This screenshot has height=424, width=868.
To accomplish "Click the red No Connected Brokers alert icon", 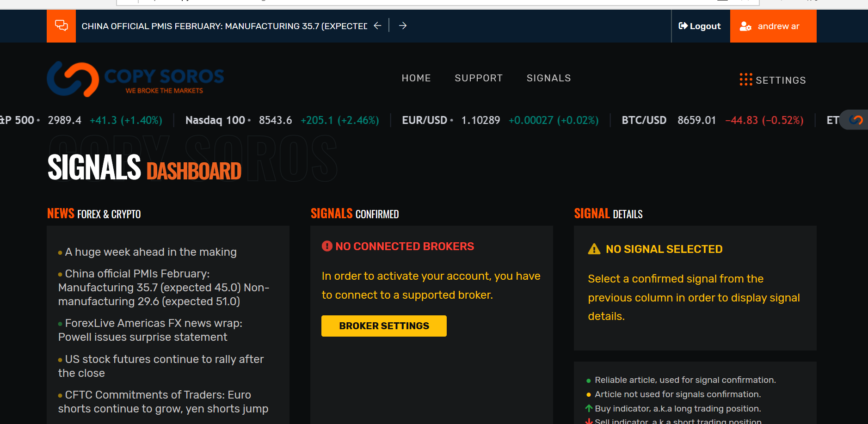I will [x=327, y=246].
